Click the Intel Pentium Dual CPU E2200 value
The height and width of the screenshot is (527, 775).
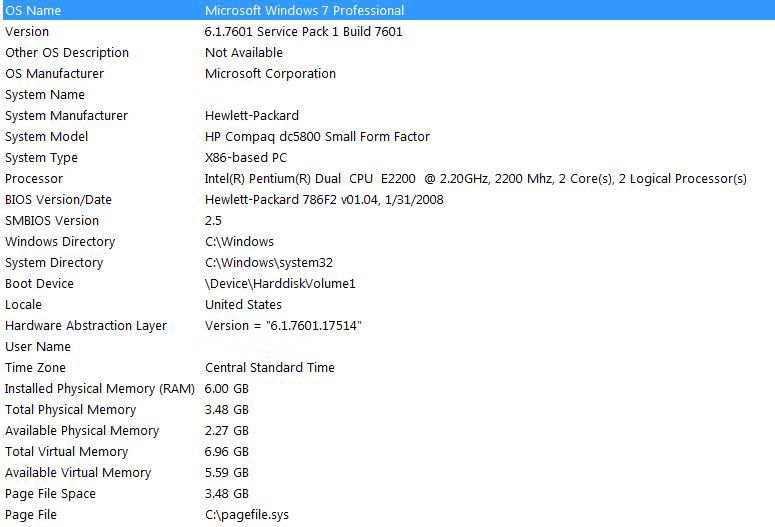point(475,178)
